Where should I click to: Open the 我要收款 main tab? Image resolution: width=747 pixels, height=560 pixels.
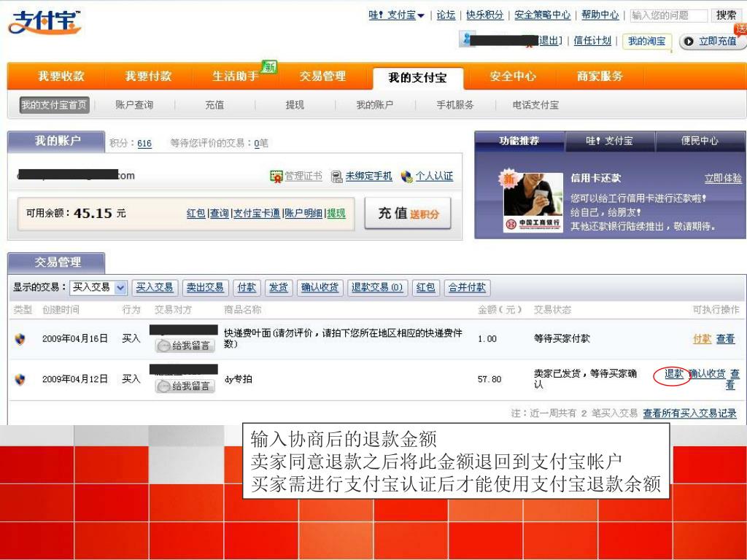pyautogui.click(x=61, y=76)
